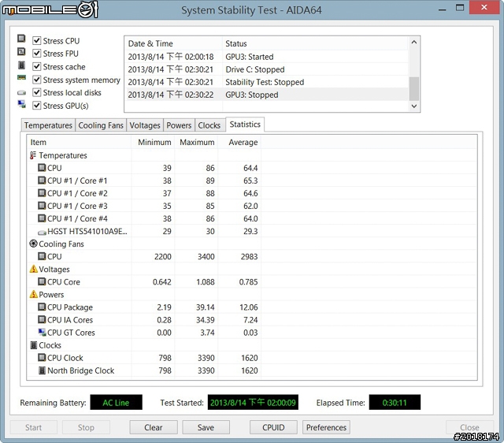This screenshot has height=443, width=504.
Task: Click the Save button
Action: tap(206, 427)
